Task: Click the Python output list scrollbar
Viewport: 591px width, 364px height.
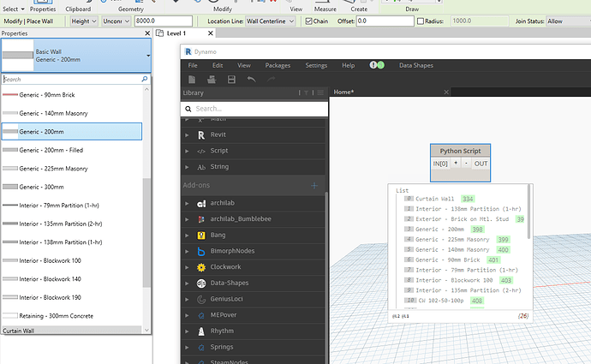Action: [x=529, y=212]
